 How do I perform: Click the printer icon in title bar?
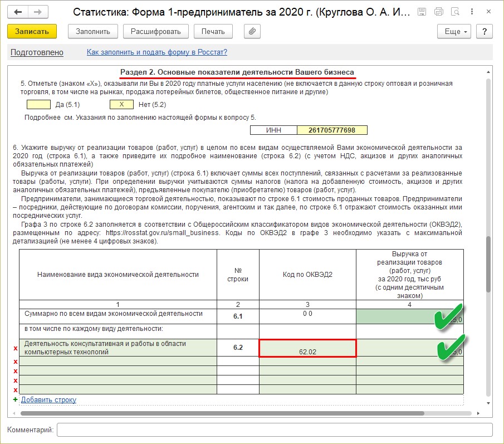(x=438, y=12)
